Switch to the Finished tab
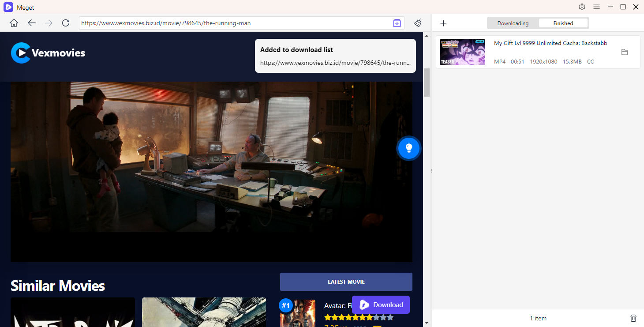Viewport: 644px width, 327px height. point(563,23)
